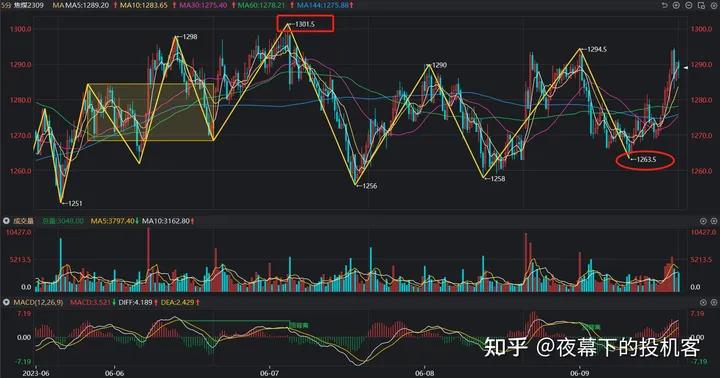This screenshot has height=378, width=720.
Task: Click the 1258 trough price label
Action: click(x=498, y=179)
